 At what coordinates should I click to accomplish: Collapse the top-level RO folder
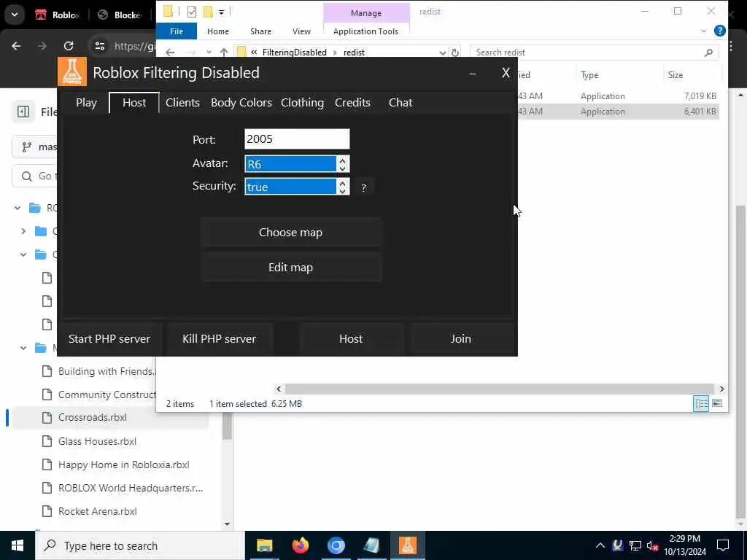(x=18, y=208)
